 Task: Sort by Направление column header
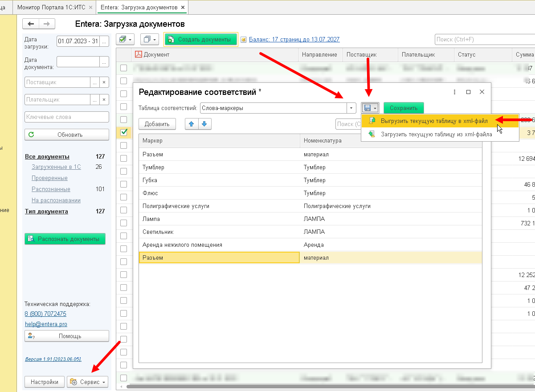pos(319,55)
